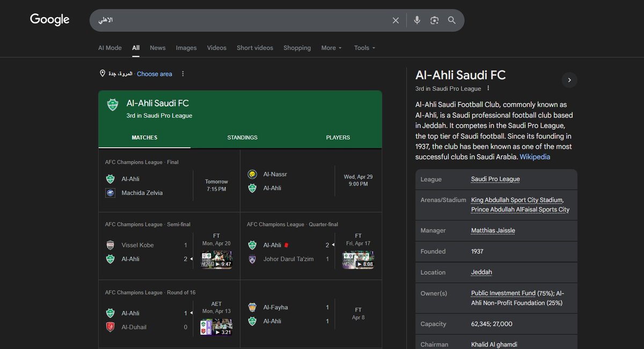Click chairman name Khalid Al ghamdi
Image resolution: width=644 pixels, height=349 pixels.
[494, 345]
